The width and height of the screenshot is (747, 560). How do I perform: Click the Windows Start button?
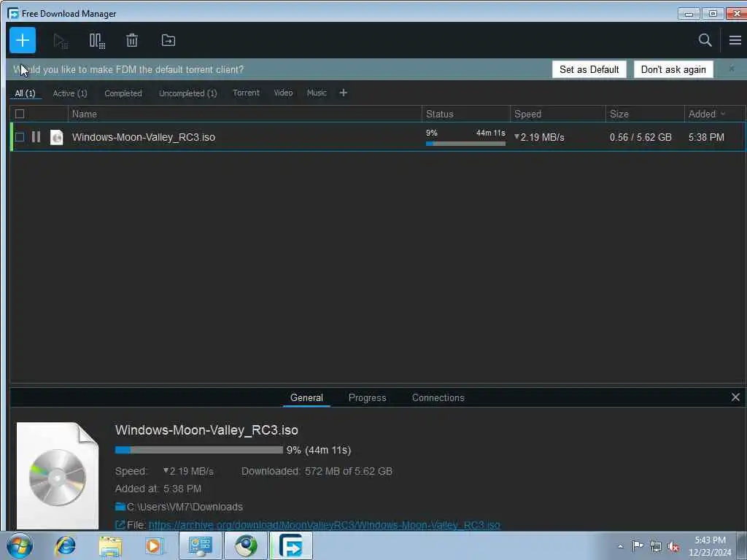(20, 545)
